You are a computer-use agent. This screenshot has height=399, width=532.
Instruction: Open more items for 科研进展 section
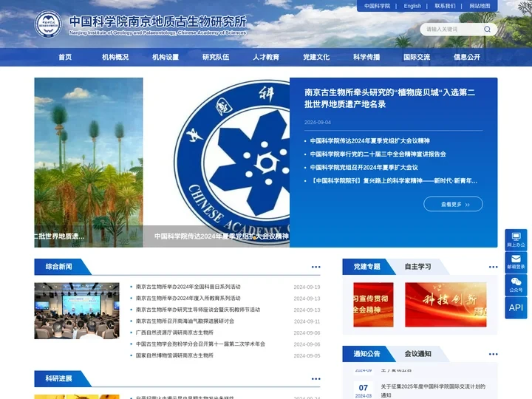tap(316, 379)
